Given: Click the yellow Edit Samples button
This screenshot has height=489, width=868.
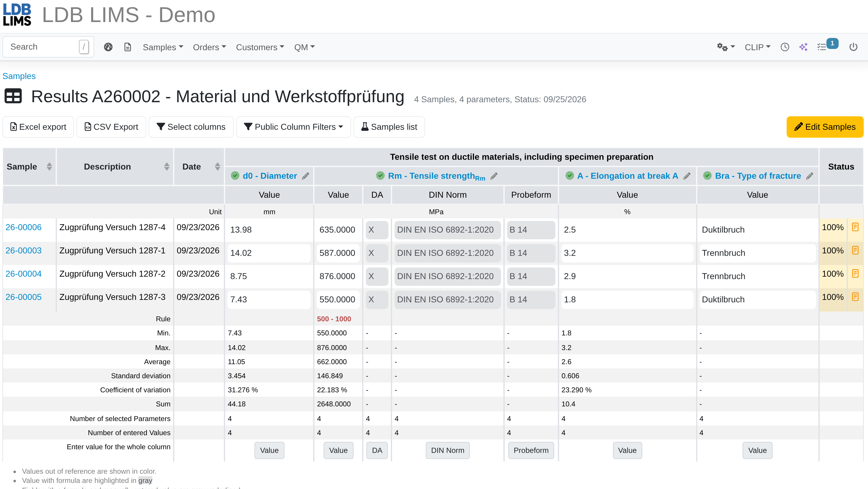Looking at the screenshot, I should pyautogui.click(x=825, y=127).
